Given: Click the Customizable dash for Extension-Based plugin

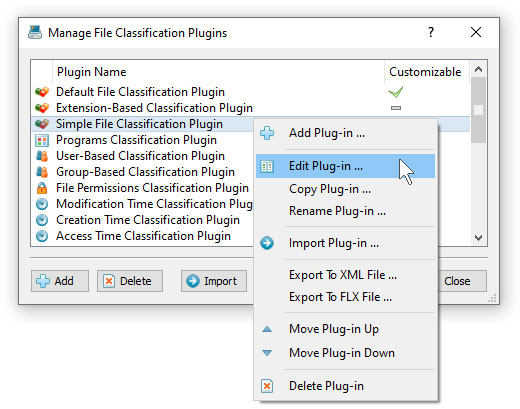Looking at the screenshot, I should coord(396,108).
